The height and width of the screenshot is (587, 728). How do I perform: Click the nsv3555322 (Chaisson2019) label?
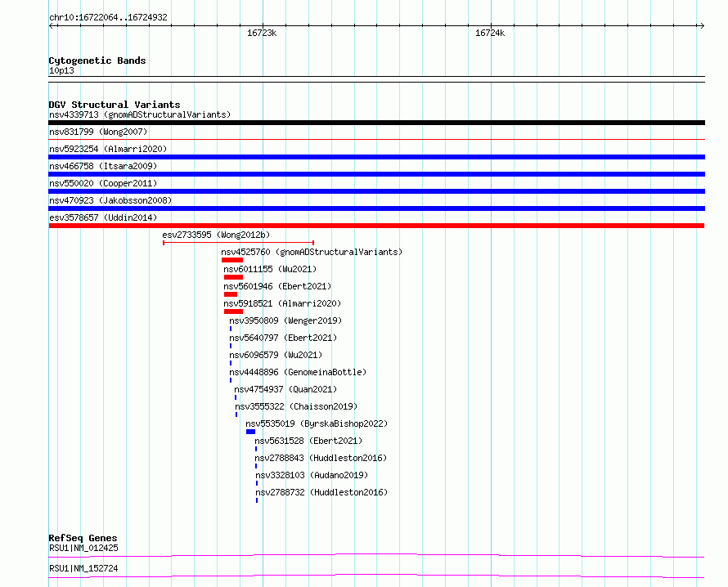click(x=296, y=406)
